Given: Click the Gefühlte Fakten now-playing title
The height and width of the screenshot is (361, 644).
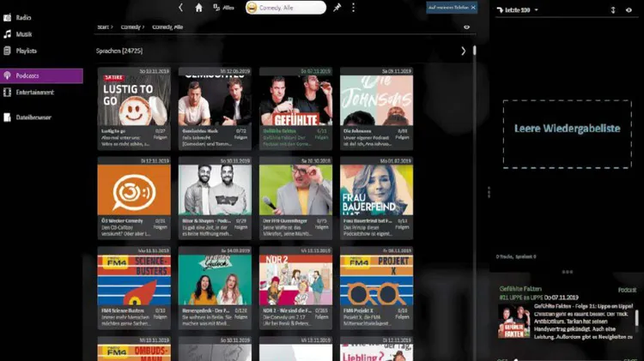Looking at the screenshot, I should [x=520, y=289].
